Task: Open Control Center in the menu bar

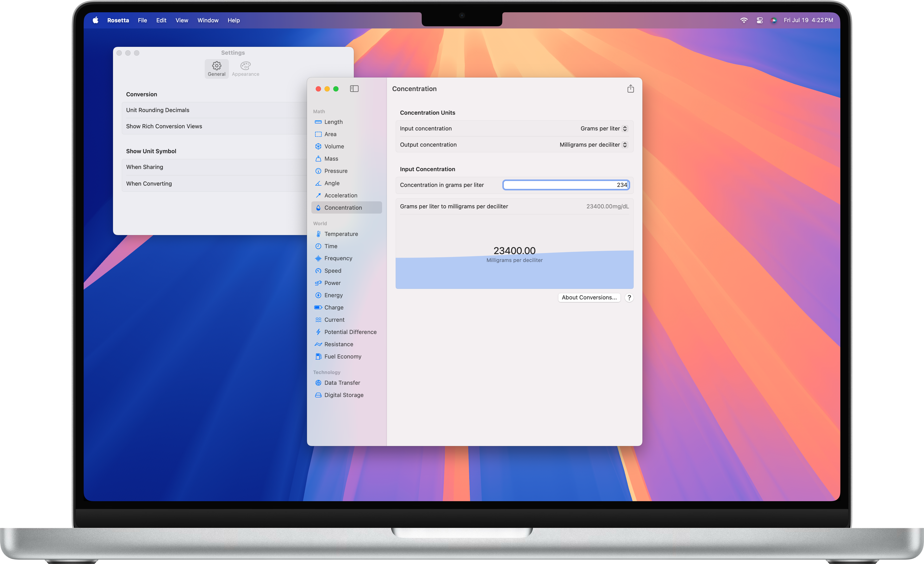Action: (x=759, y=20)
